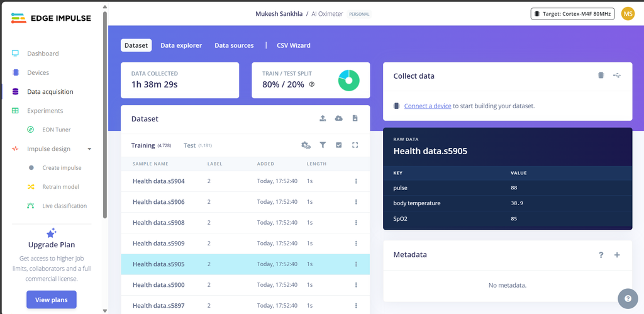Click the sidebar scroll down arrow

(105, 311)
